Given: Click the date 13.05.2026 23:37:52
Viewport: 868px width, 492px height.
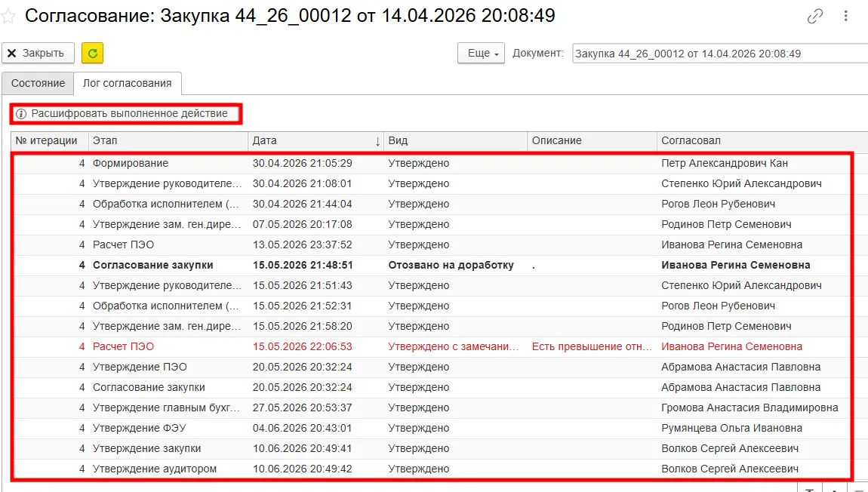Looking at the screenshot, I should (302, 244).
